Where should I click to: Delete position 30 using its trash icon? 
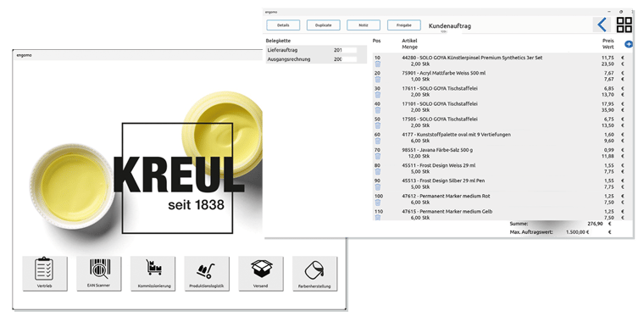(378, 95)
